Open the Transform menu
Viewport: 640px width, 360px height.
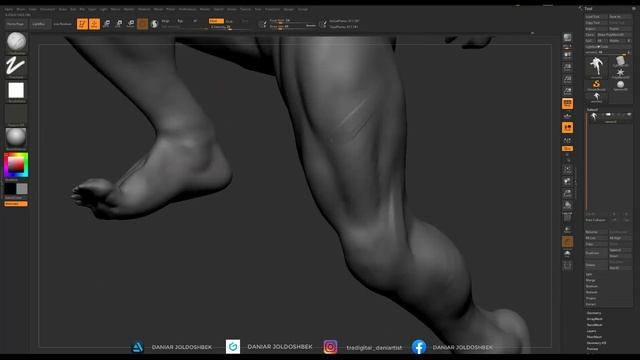273,9
